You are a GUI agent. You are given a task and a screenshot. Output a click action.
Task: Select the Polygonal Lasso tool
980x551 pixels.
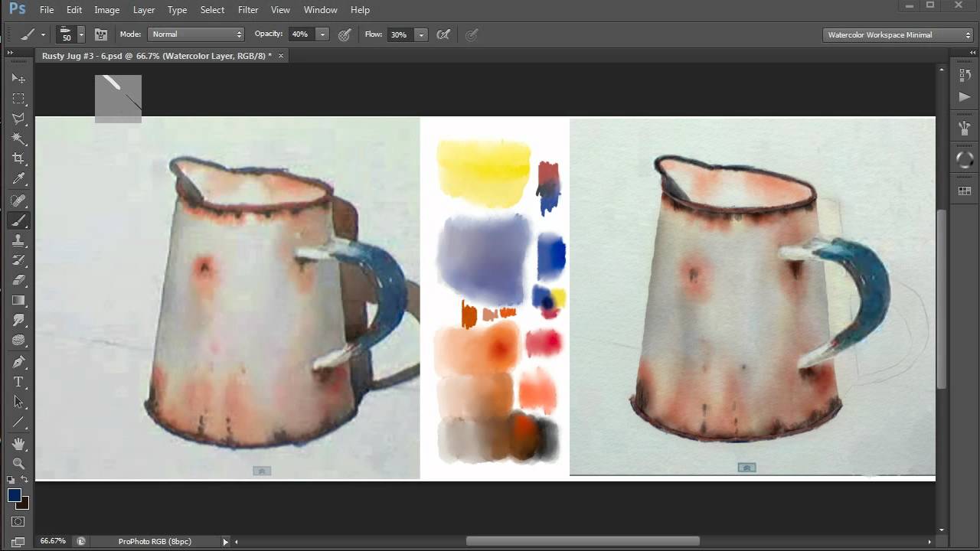click(x=18, y=119)
